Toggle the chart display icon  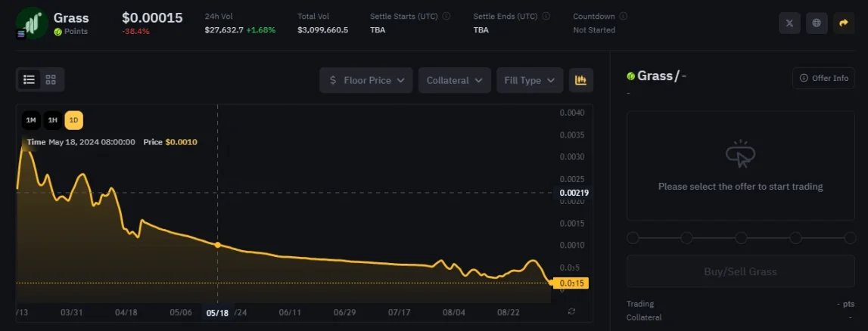click(580, 80)
